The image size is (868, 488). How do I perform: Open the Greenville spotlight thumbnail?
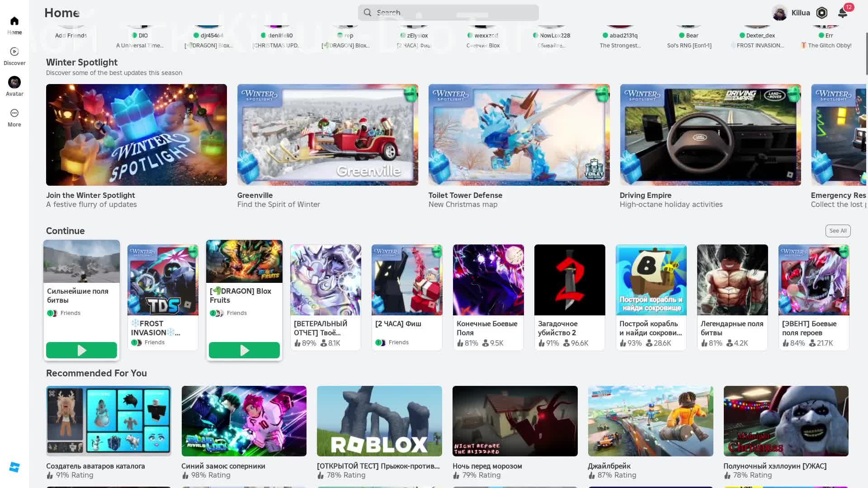(x=327, y=135)
